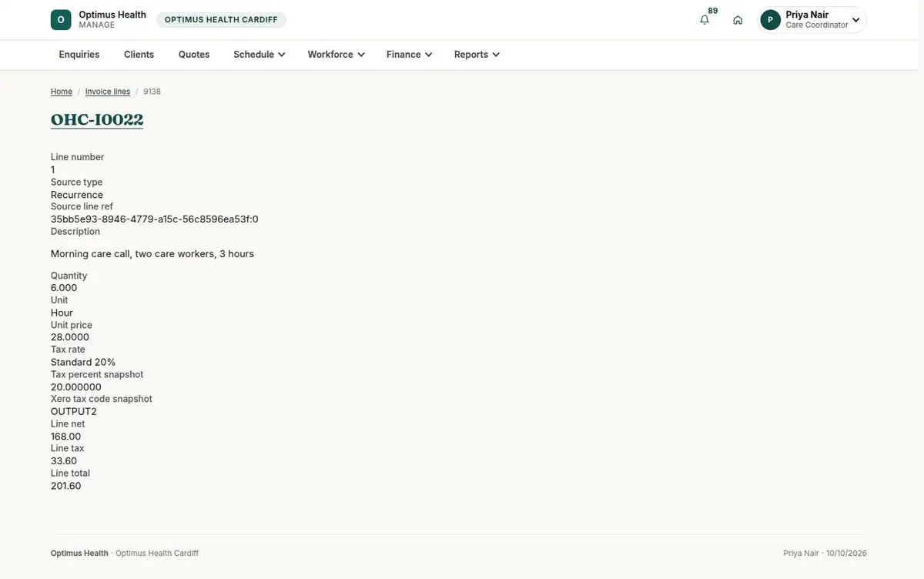Click the home icon in header

(x=738, y=20)
